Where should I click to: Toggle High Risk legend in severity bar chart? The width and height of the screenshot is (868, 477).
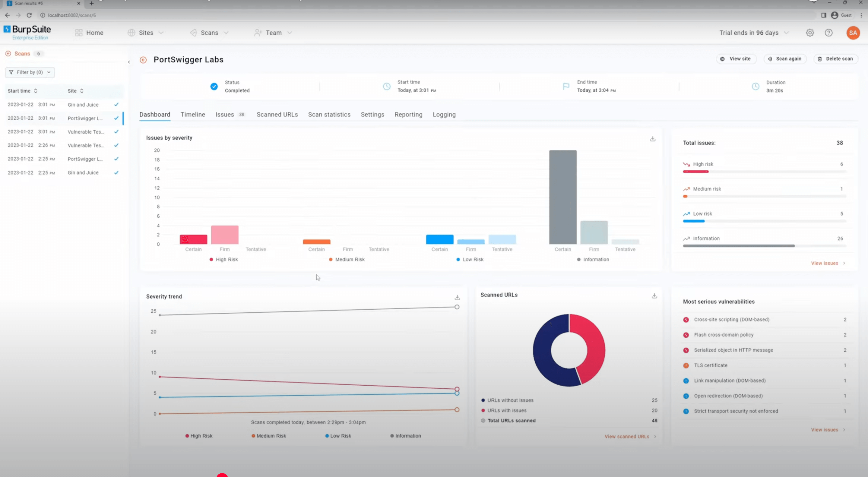tap(224, 260)
